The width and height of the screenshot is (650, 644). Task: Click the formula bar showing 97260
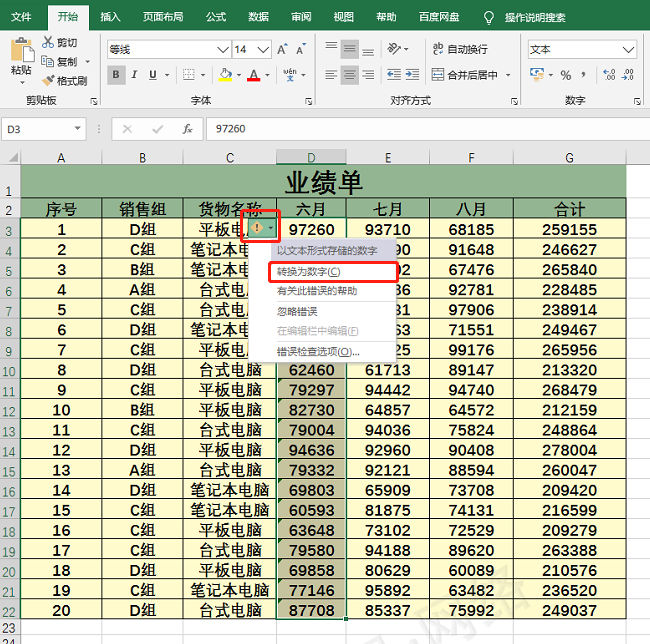(x=428, y=129)
